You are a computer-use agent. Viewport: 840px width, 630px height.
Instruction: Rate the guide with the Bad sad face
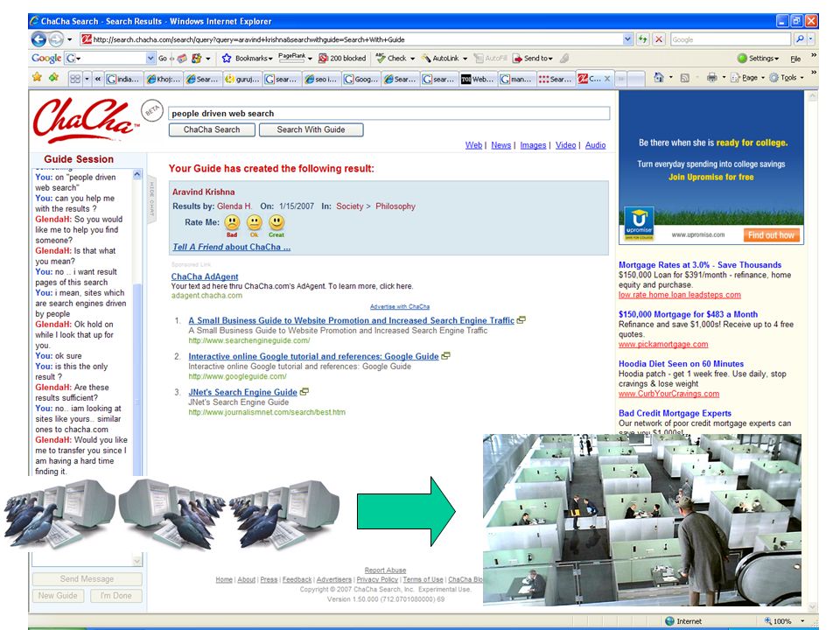click(x=232, y=222)
